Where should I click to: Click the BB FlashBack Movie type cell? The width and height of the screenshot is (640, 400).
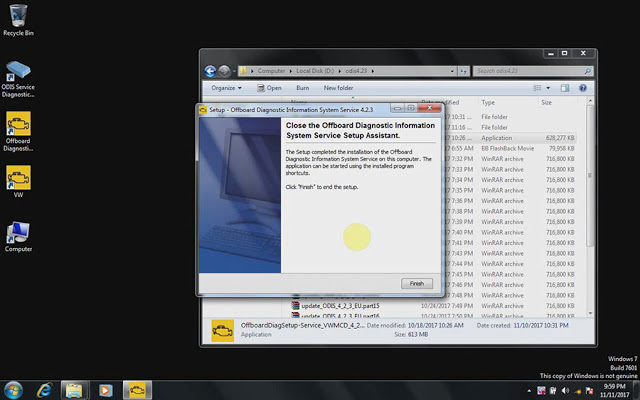click(507, 149)
